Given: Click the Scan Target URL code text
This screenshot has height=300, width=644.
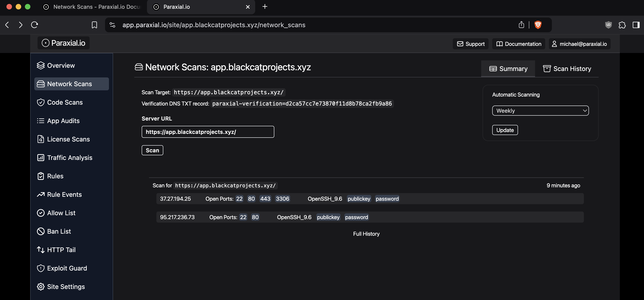Looking at the screenshot, I should (228, 92).
